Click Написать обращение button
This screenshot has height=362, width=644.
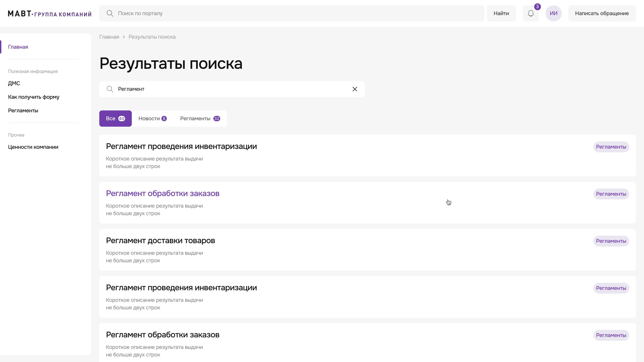602,14
